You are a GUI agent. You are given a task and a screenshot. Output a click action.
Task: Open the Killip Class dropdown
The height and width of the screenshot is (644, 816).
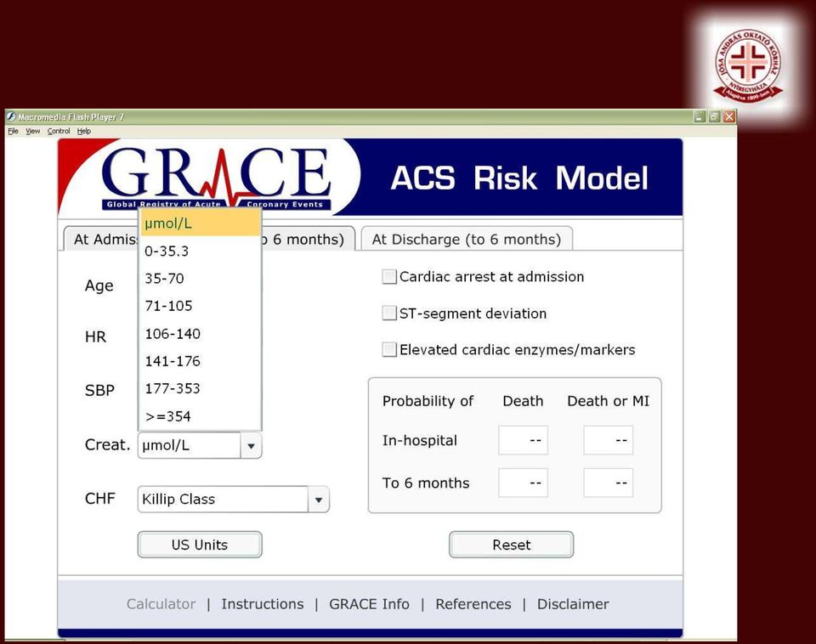233,500
